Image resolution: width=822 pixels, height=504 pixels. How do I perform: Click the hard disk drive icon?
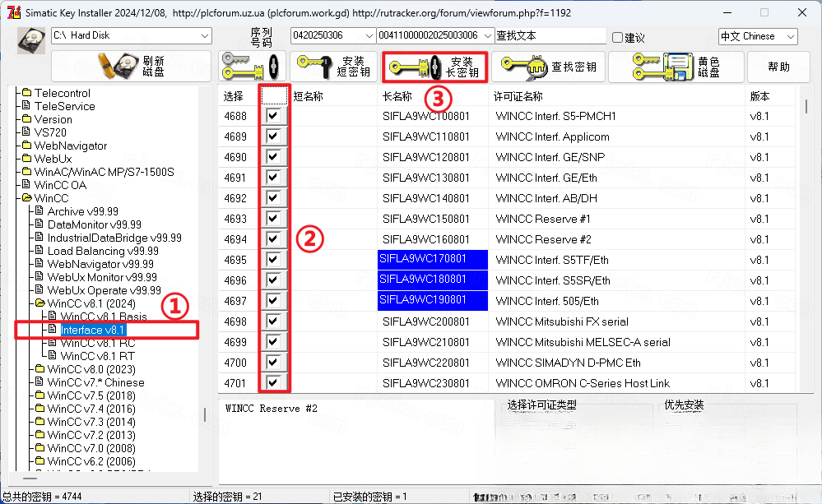tap(31, 40)
